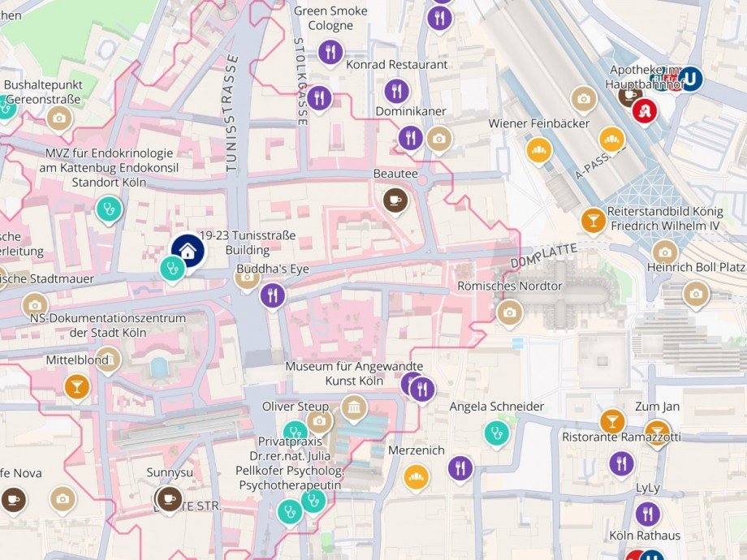This screenshot has height=560, width=747.
Task: Click the blue home marker at 19-23 Tunisstraße
Action: [x=188, y=251]
